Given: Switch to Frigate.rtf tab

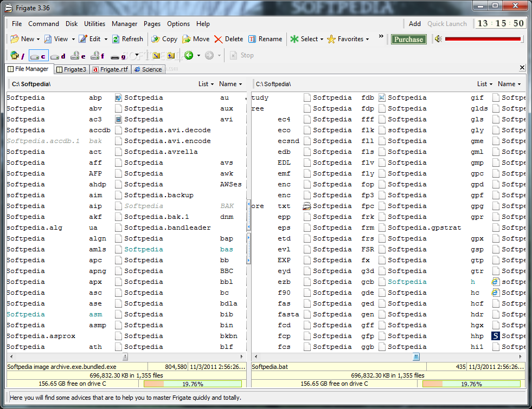Looking at the screenshot, I should point(111,69).
